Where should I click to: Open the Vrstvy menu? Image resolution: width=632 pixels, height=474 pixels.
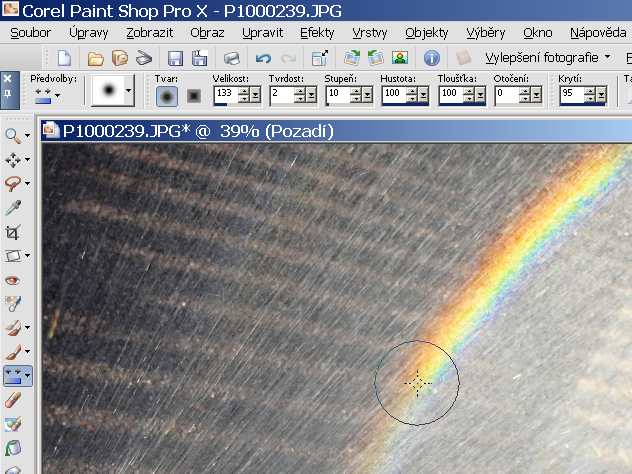coord(370,33)
